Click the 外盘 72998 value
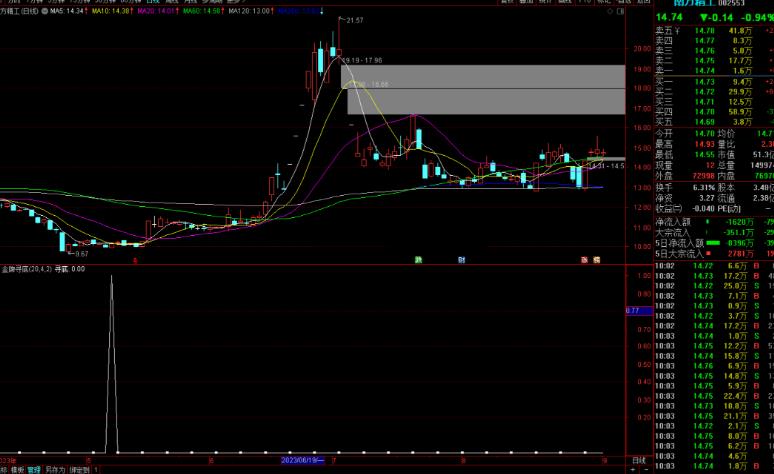Screen dimensions: 774x474 tap(703, 176)
